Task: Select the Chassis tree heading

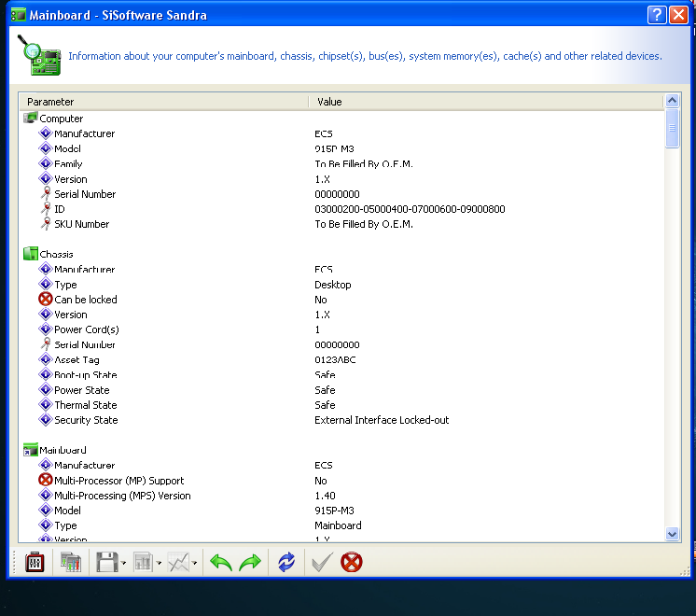Action: pyautogui.click(x=56, y=254)
